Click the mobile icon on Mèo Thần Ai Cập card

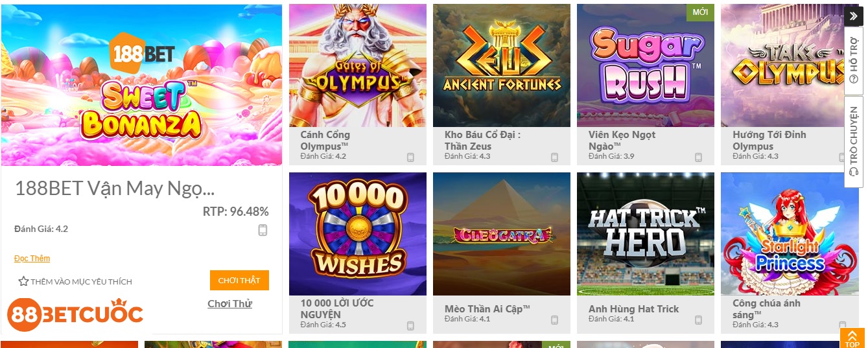554,320
